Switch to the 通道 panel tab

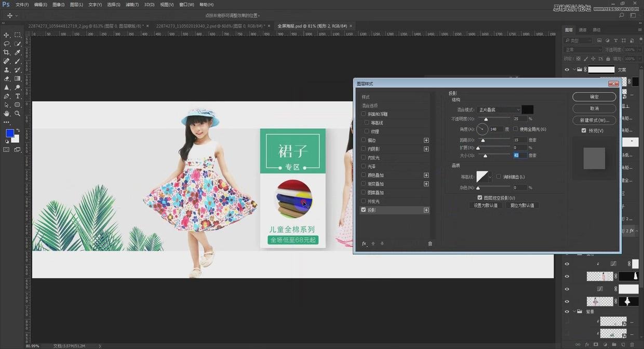click(x=583, y=30)
